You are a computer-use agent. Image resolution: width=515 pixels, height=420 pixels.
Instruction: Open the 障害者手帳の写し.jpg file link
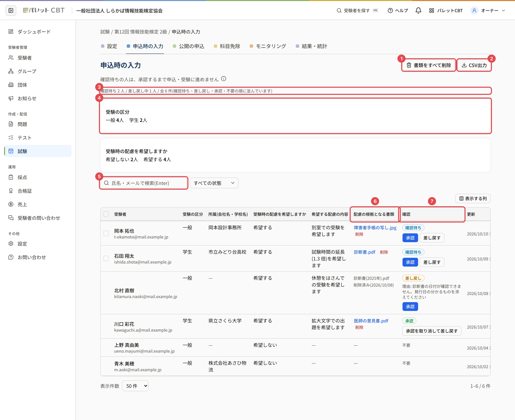[375, 228]
